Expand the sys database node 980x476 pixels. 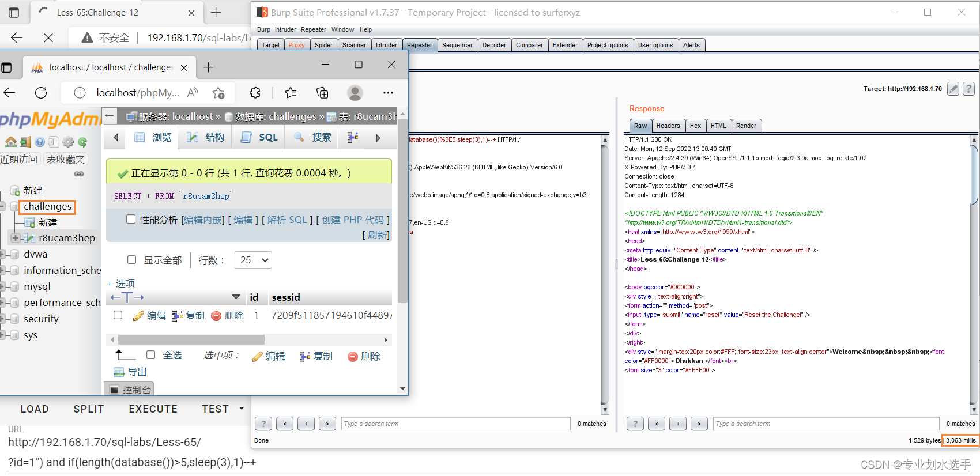(x=3, y=335)
